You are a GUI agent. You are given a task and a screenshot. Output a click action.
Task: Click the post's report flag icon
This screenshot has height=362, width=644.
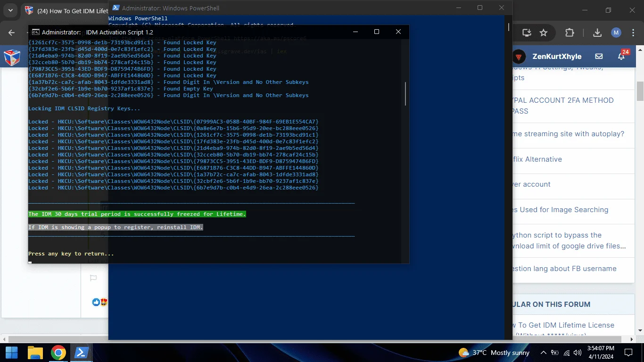click(93, 278)
